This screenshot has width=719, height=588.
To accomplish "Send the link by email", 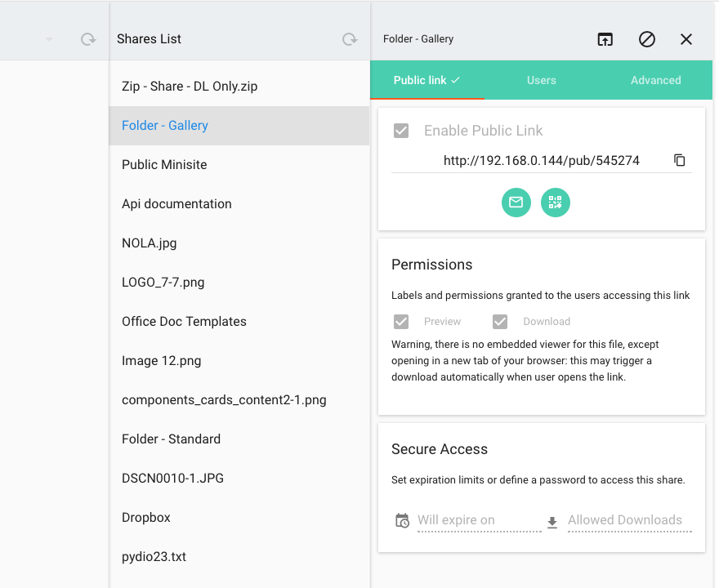I will [x=516, y=203].
